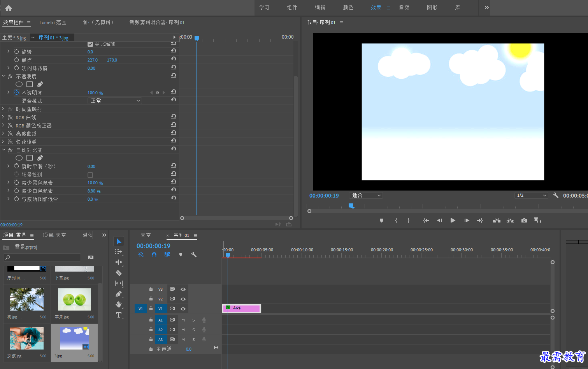Select the Type tool
Screen dimensions: 588x369
pyautogui.click(x=119, y=315)
